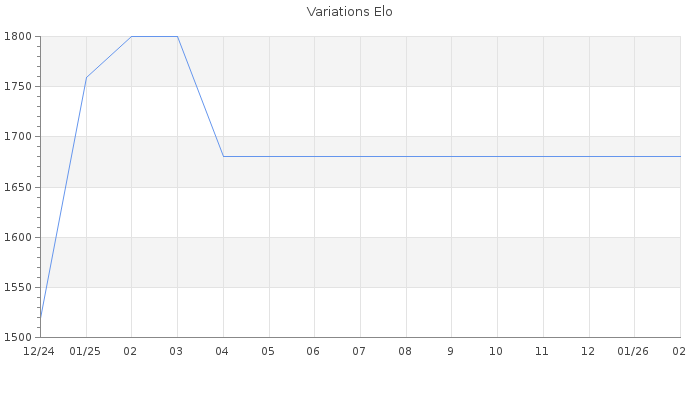The image size is (700, 400).
Task: Click the 1650 y-axis label
Action: pyautogui.click(x=19, y=187)
